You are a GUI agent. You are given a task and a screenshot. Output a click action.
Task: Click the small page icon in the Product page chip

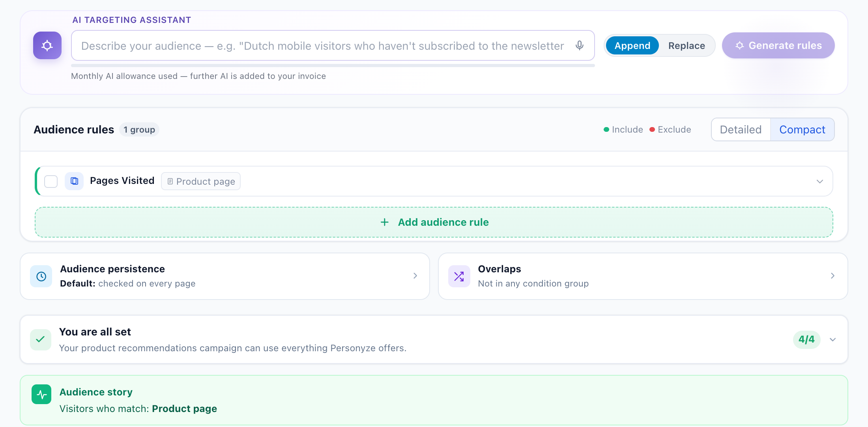click(x=170, y=182)
